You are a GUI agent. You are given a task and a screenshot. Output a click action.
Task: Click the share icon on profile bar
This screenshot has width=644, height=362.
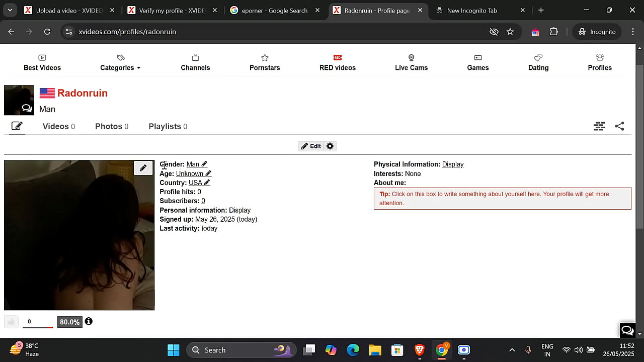pyautogui.click(x=619, y=126)
